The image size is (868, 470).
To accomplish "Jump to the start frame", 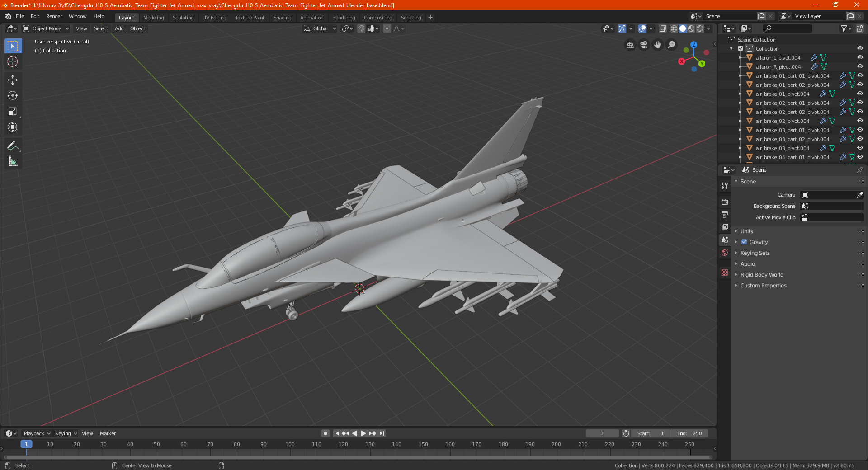I will (x=336, y=433).
